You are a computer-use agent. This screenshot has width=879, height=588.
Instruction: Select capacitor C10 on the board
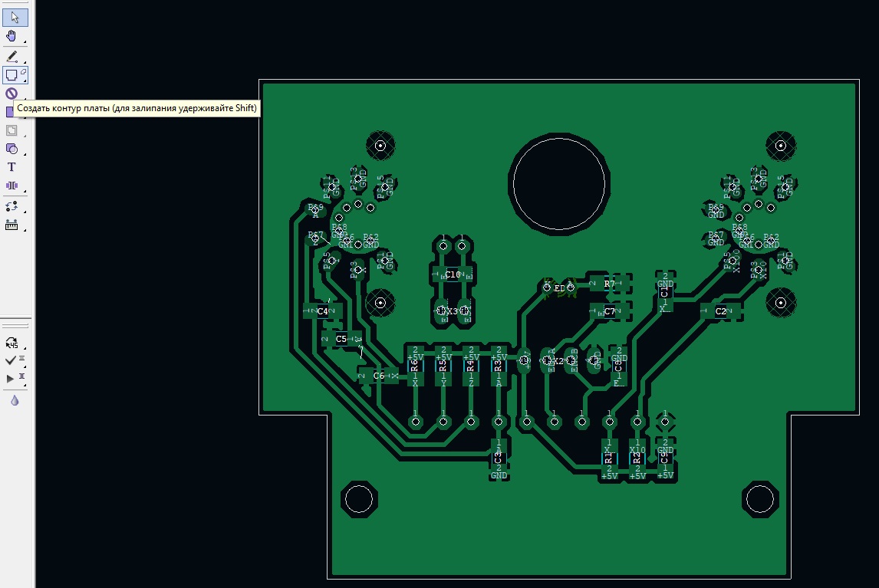click(453, 274)
